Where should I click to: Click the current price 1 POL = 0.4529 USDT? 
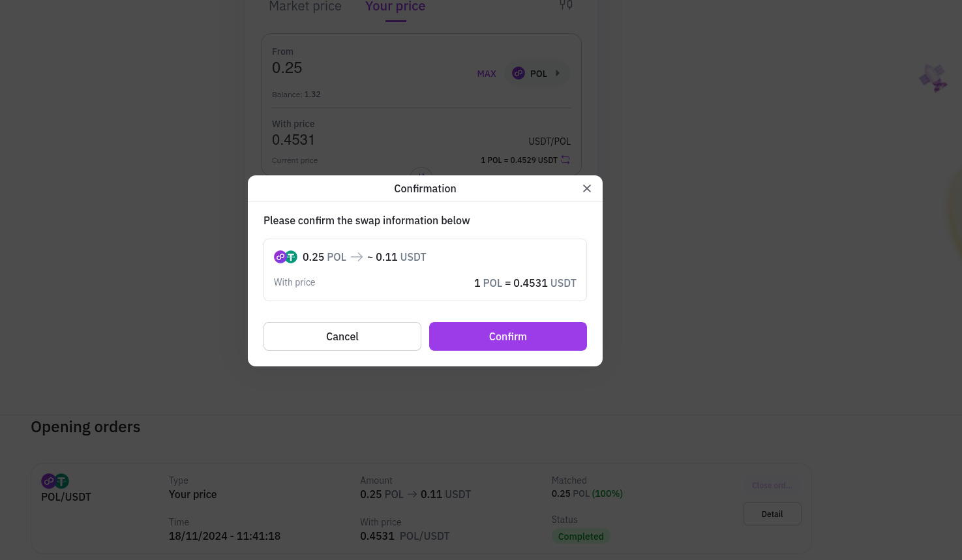click(x=519, y=160)
